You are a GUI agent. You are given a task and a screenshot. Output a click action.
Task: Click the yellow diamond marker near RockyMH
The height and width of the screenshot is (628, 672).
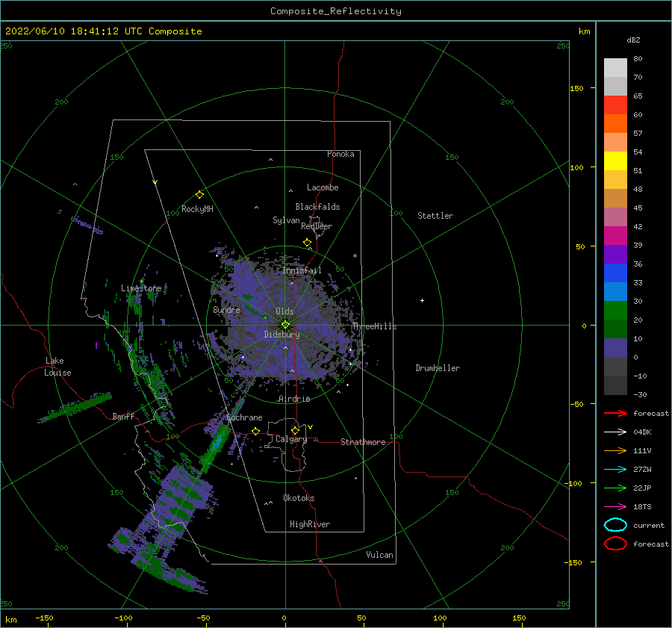click(x=199, y=195)
